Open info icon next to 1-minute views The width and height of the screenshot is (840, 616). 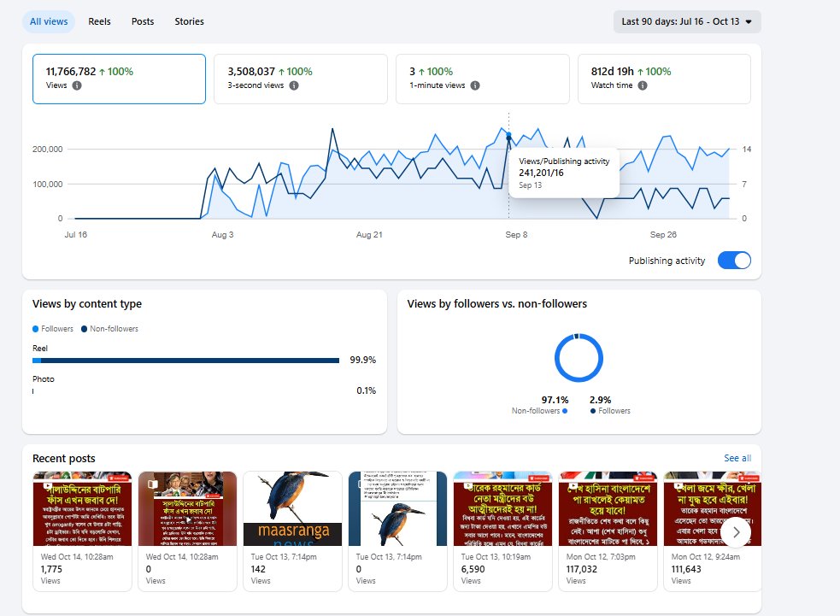pyautogui.click(x=475, y=85)
